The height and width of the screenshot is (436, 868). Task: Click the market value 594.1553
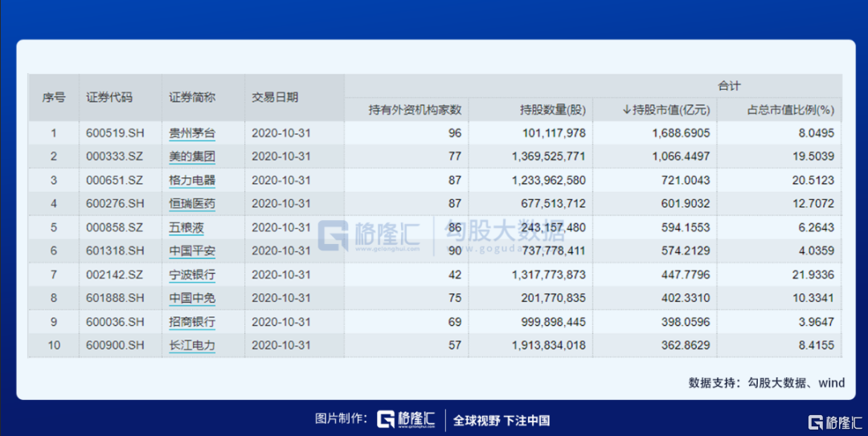pos(687,227)
